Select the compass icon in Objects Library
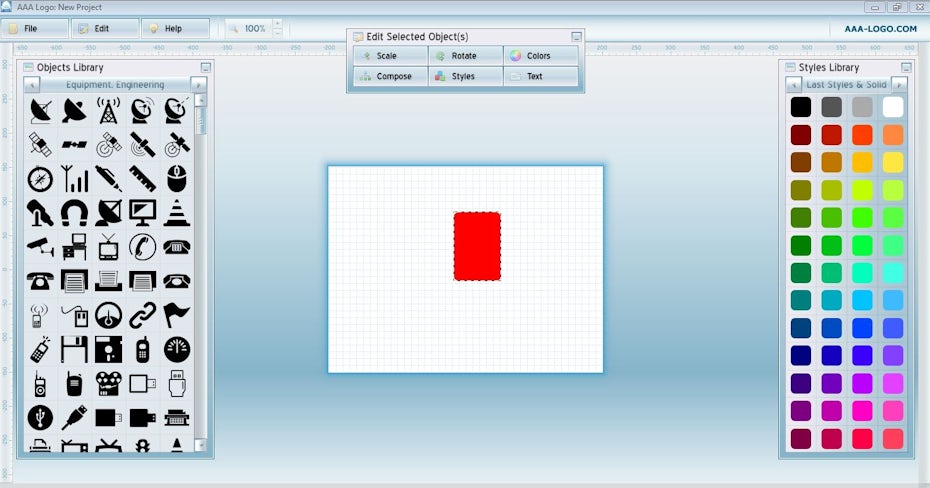The image size is (930, 488). pos(40,179)
